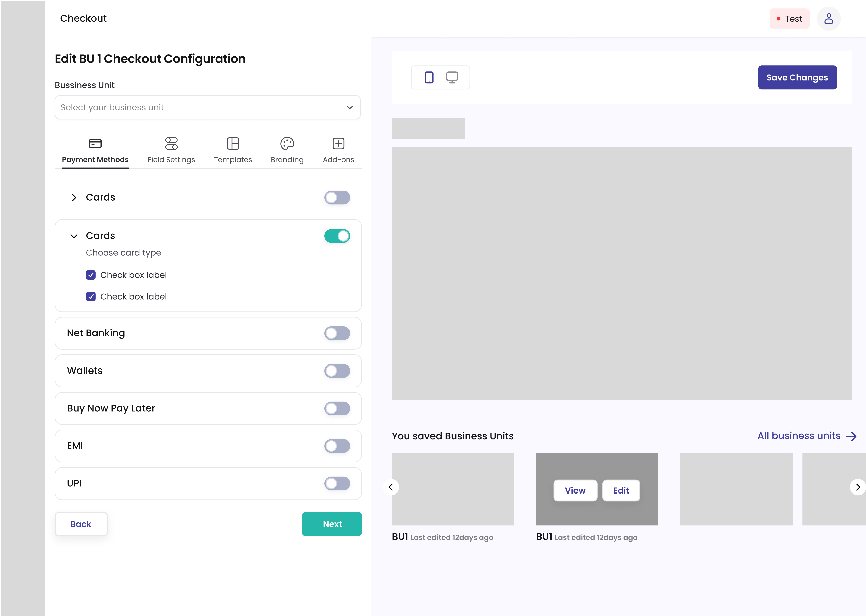Image resolution: width=866 pixels, height=616 pixels.
Task: Turn on Net Banking
Action: (x=337, y=333)
